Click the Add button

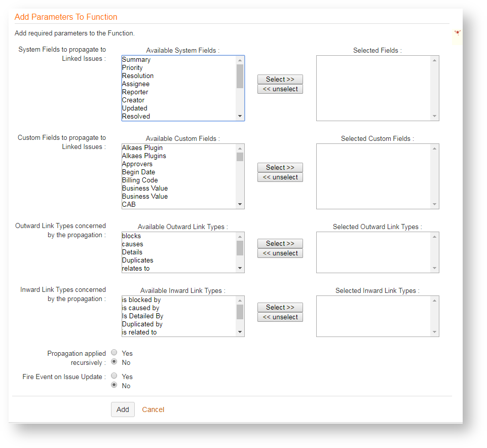[x=123, y=409]
